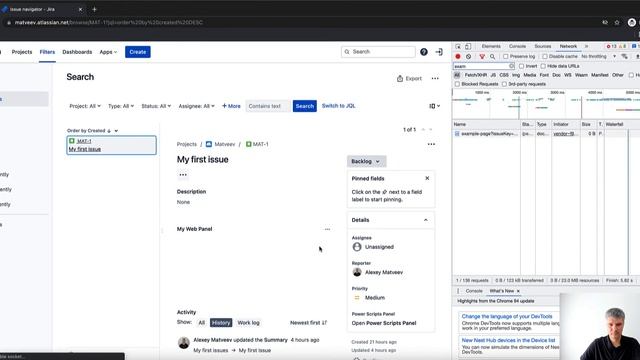The width and height of the screenshot is (640, 360).
Task: Open the Projects menu
Action: [22, 52]
